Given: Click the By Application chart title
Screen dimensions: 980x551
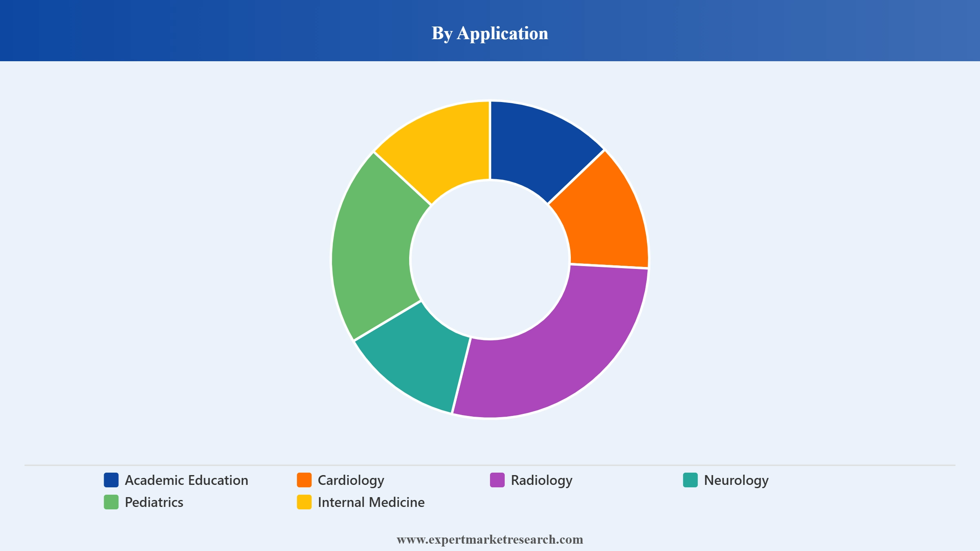Looking at the screenshot, I should [x=490, y=33].
